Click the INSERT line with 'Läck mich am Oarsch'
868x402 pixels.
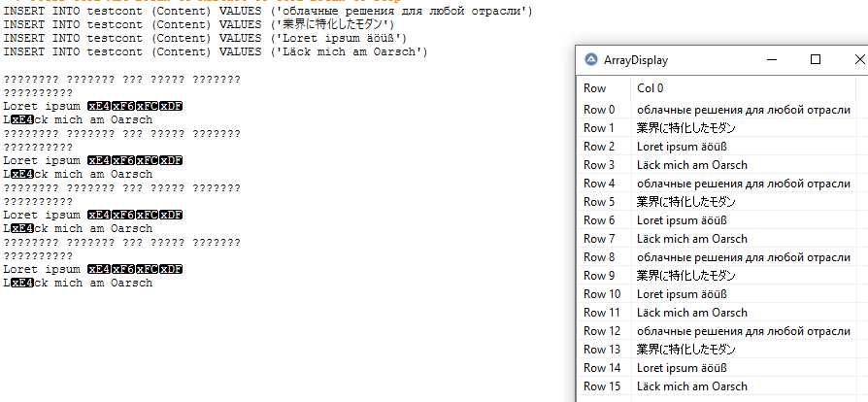click(x=216, y=51)
